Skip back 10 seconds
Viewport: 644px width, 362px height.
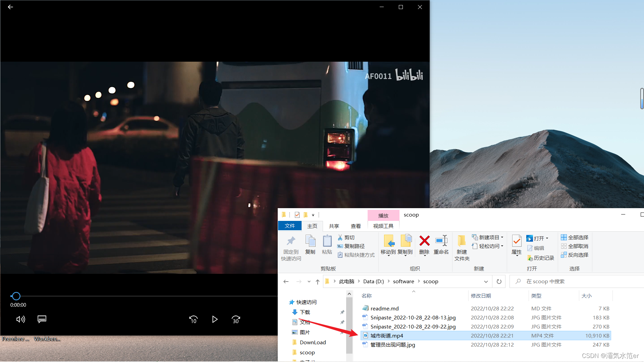tap(194, 319)
